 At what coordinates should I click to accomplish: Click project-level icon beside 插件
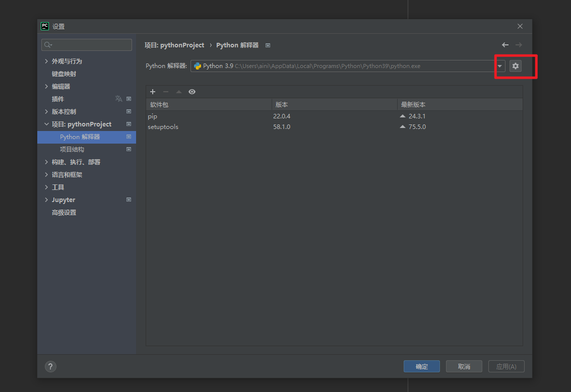click(129, 99)
